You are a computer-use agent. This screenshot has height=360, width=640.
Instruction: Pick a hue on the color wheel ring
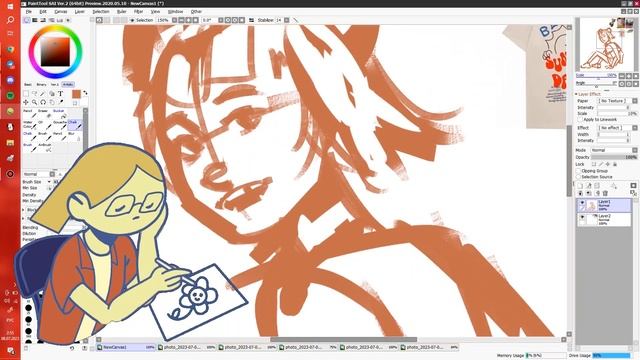pos(56,29)
